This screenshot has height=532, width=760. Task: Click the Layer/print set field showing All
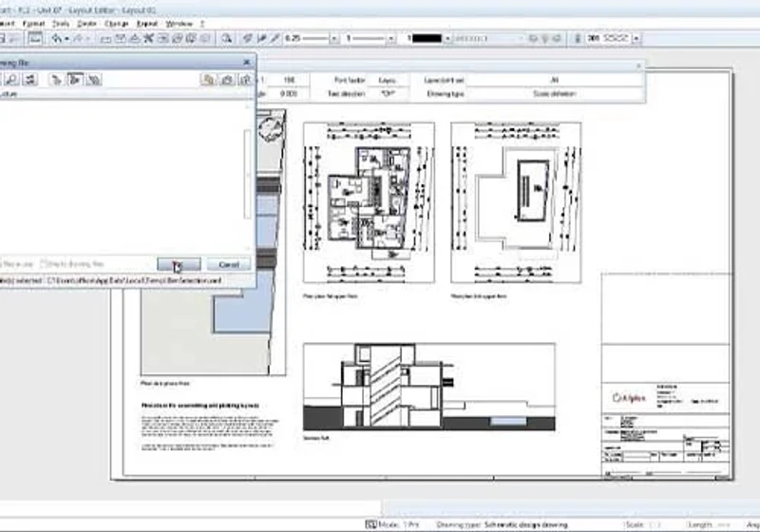coord(555,80)
